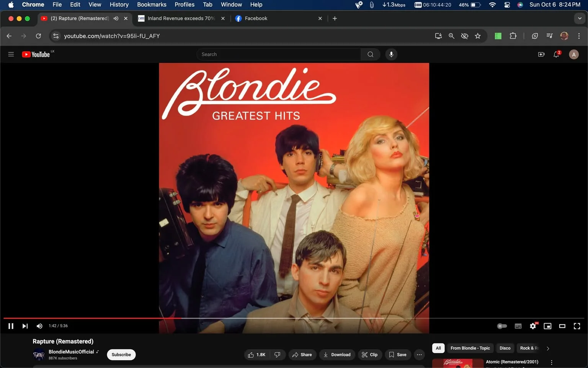Open the tab search dropdown
The height and width of the screenshot is (368, 588).
pos(580,18)
